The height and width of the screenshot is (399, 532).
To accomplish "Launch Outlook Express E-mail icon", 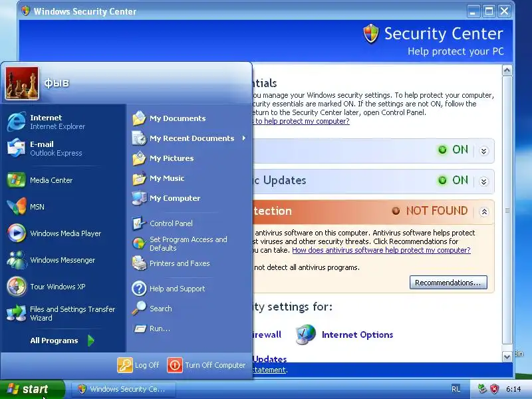I will pos(16,148).
